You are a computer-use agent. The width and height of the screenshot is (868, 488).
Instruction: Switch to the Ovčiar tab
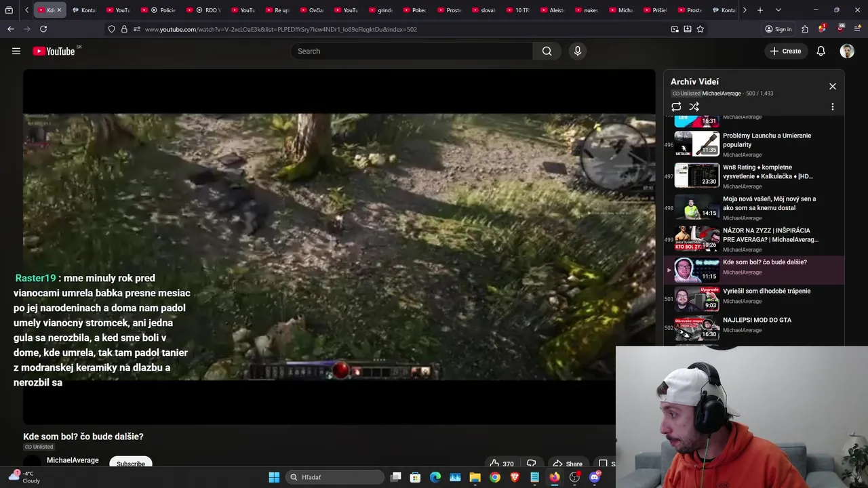tap(311, 10)
